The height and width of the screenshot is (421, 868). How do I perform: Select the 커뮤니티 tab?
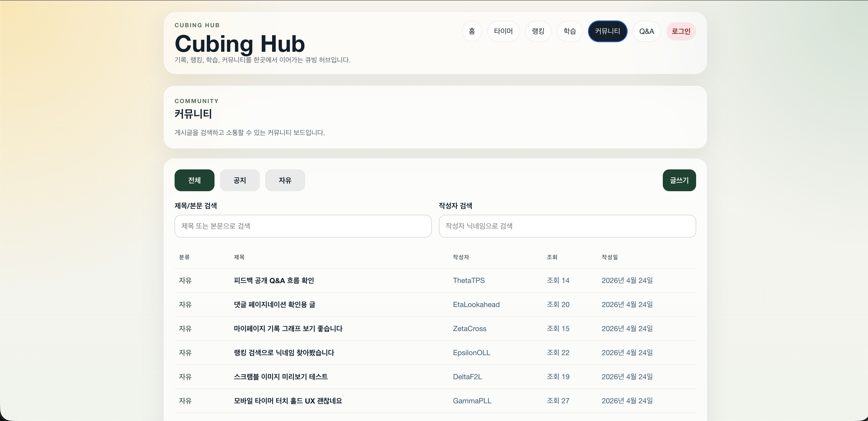point(607,31)
